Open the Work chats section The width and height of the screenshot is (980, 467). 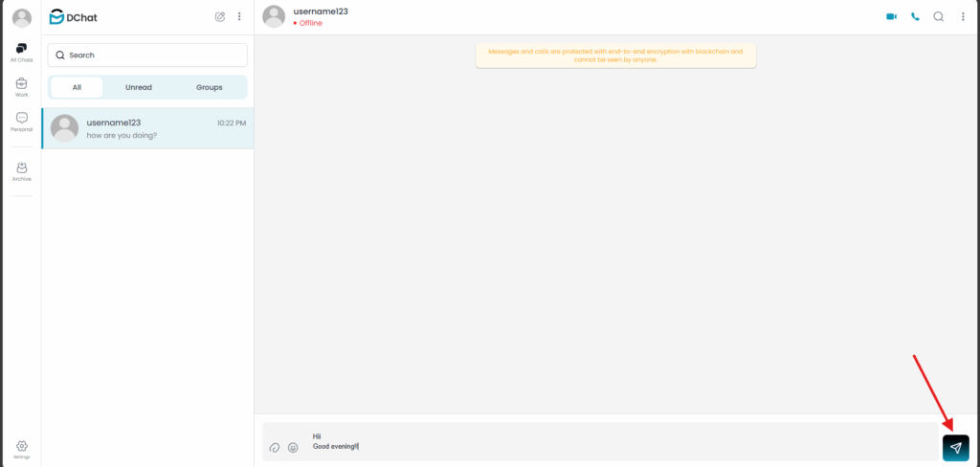[x=22, y=87]
